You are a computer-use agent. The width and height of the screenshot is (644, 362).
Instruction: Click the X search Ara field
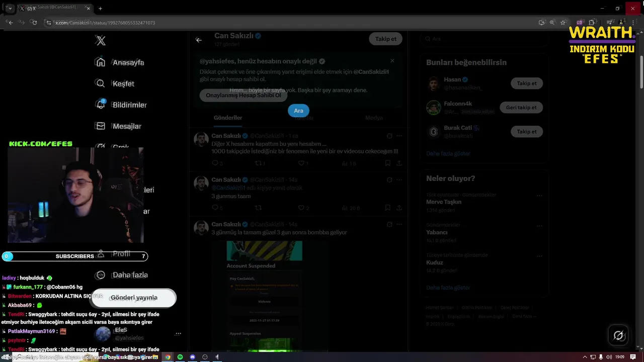[484, 39]
